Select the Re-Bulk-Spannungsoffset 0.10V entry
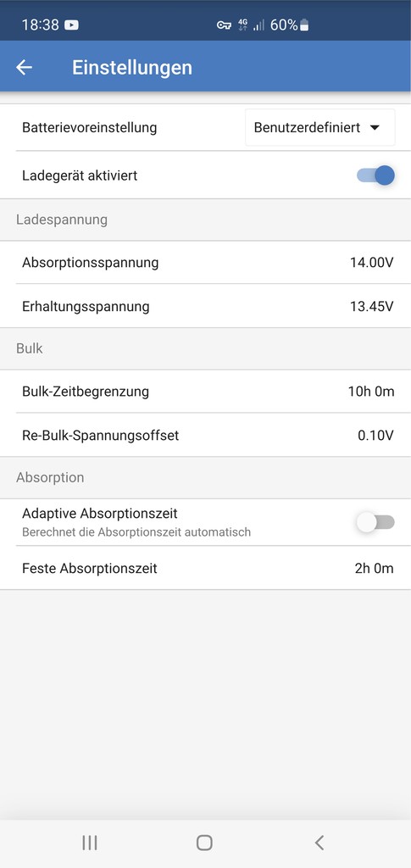This screenshot has height=868, width=411. (205, 435)
